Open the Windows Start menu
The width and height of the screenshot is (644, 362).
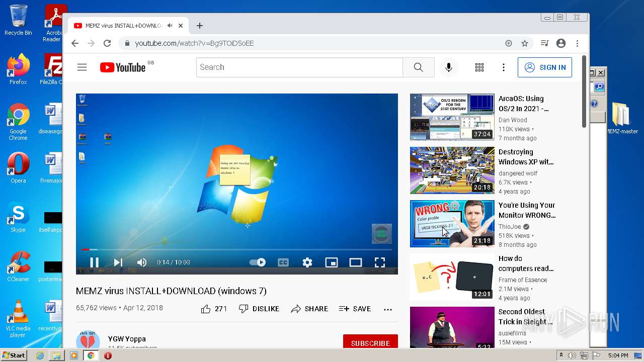14,355
